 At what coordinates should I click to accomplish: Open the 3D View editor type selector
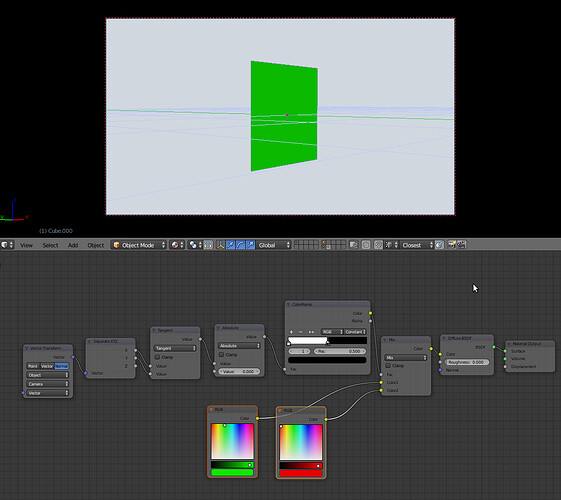7,245
